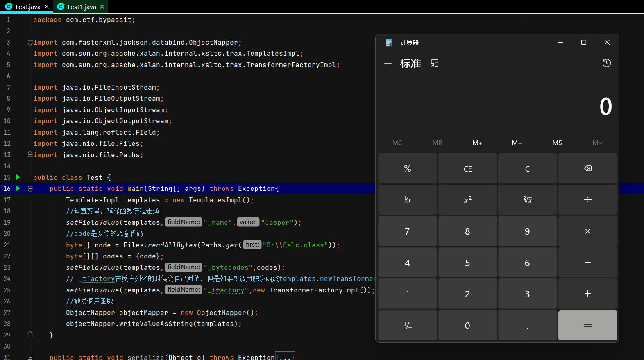The image size is (644, 360).
Task: Collapse the main method fold marker on line 16
Action: 30,189
